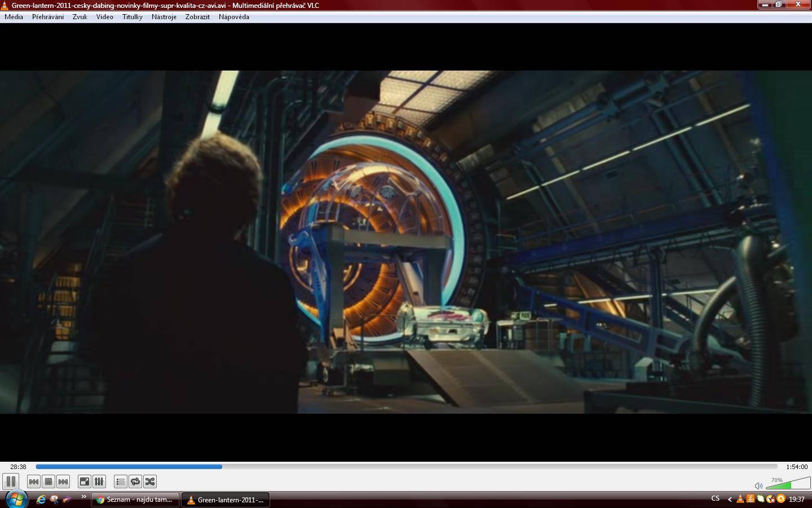
Task: Open the Zvuk menu
Action: tap(80, 17)
